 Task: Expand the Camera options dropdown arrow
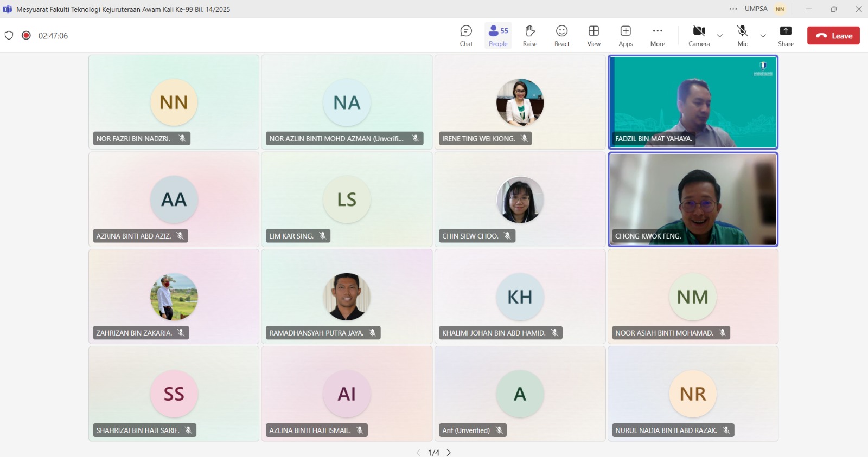[x=720, y=36]
